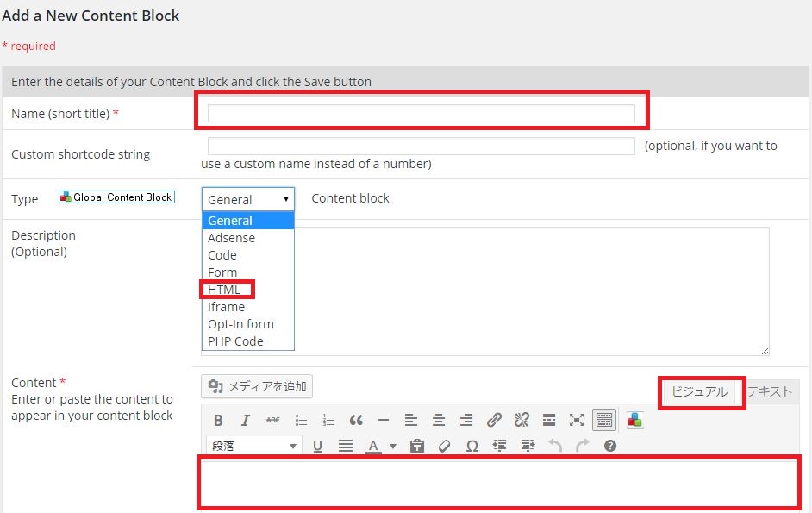This screenshot has width=812, height=513.
Task: Click the strikethrough icon
Action: [x=272, y=420]
